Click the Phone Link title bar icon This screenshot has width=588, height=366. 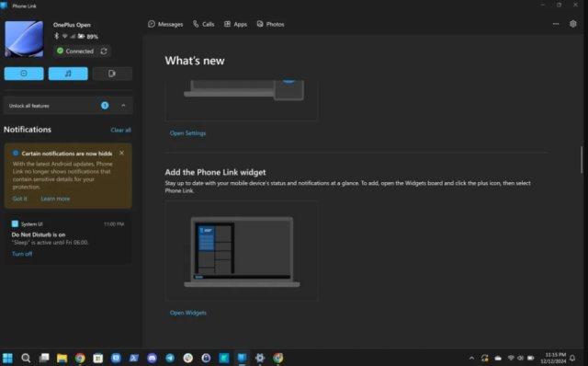click(x=4, y=6)
